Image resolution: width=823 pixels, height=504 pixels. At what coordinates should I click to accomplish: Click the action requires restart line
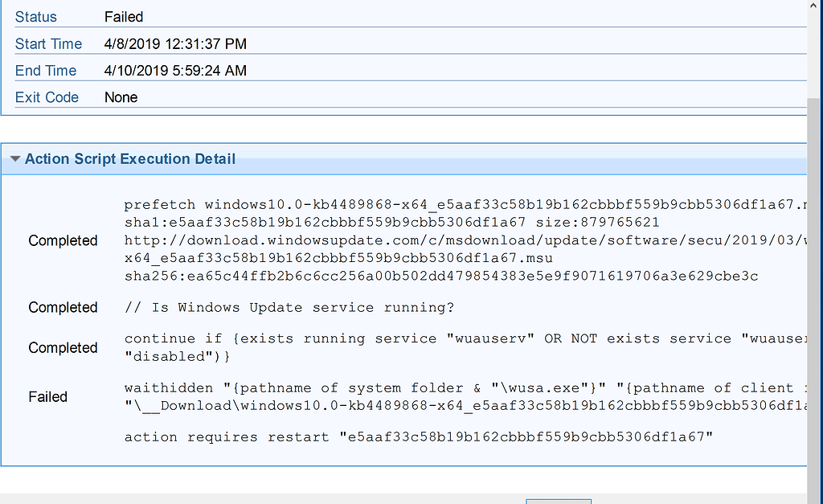(x=419, y=437)
